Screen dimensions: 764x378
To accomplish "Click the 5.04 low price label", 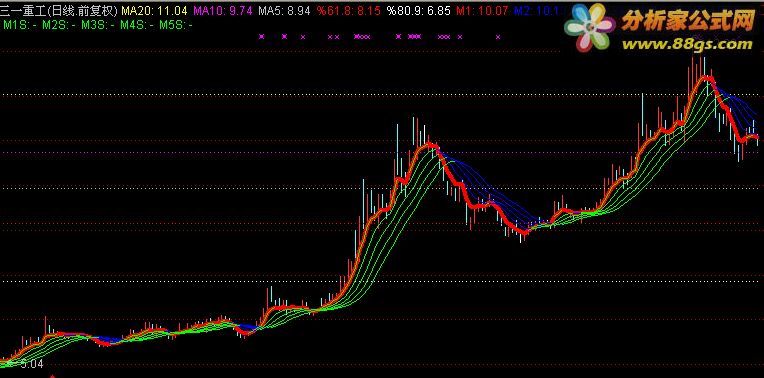I will tap(32, 364).
